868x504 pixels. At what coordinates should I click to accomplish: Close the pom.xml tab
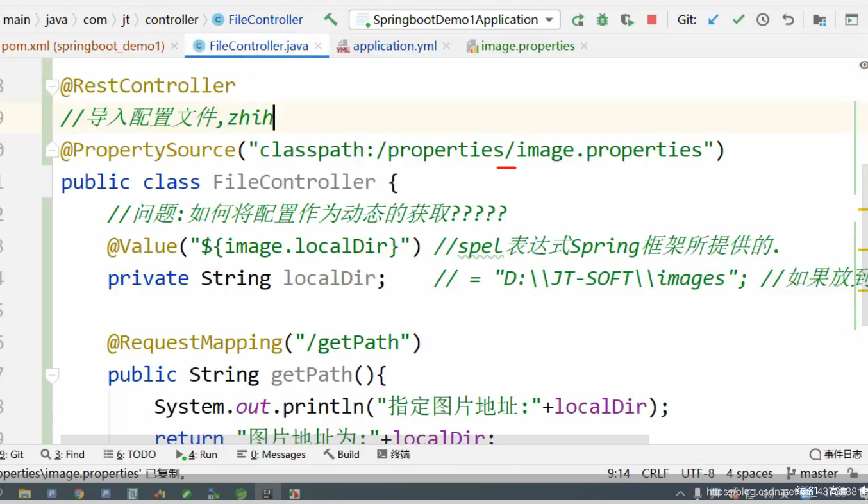point(174,46)
